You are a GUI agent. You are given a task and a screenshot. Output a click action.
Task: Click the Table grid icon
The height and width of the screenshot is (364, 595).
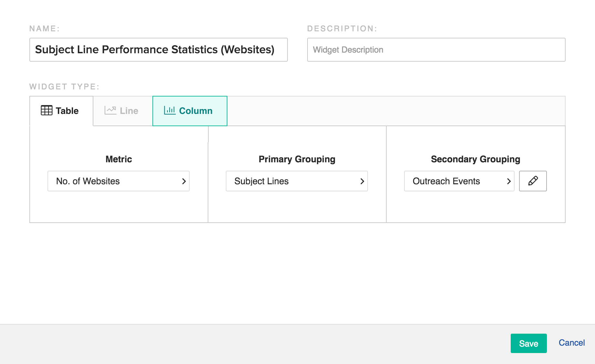[x=47, y=110]
